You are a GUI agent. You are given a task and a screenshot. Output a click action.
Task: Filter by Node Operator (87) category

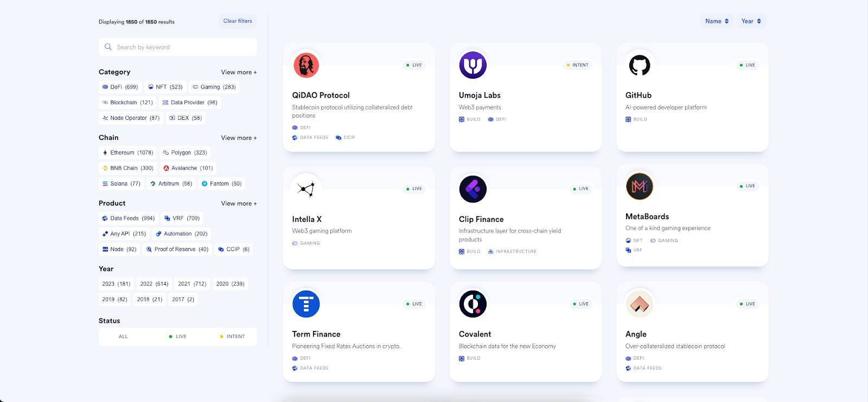pos(131,118)
